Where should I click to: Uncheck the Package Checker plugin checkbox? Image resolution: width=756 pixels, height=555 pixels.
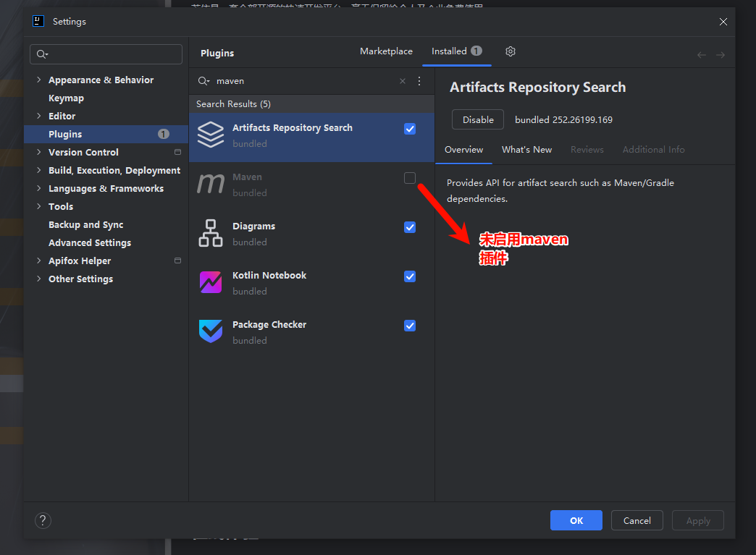[x=410, y=325]
